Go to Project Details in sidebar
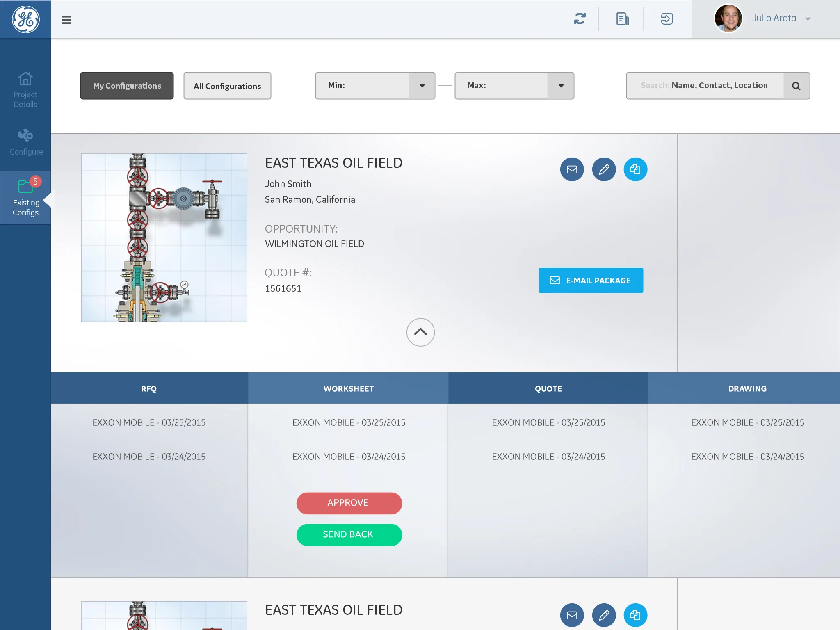Screen dimensions: 840x630 pyautogui.click(x=25, y=89)
